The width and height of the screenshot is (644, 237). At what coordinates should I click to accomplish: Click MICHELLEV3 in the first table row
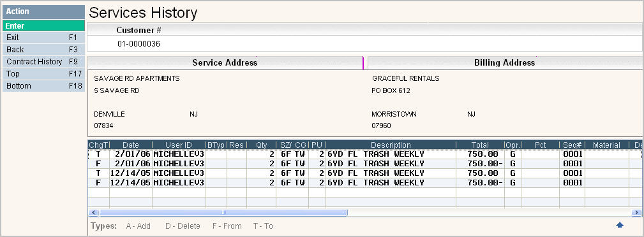179,154
